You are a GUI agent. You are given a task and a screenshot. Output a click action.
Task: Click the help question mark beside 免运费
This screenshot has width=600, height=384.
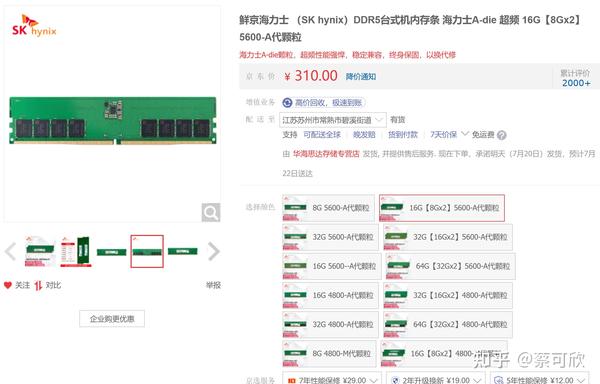pos(502,135)
